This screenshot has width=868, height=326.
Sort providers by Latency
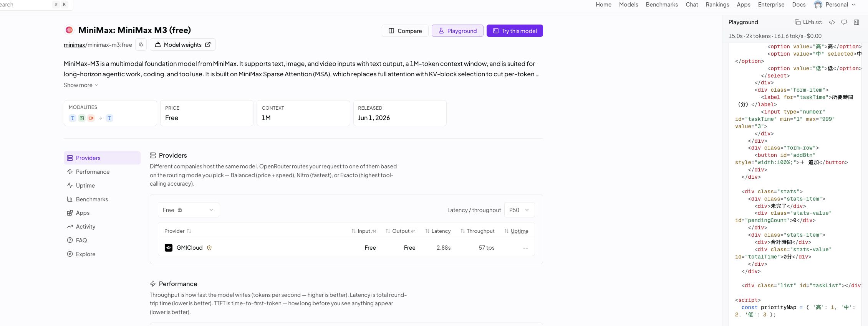[438, 231]
